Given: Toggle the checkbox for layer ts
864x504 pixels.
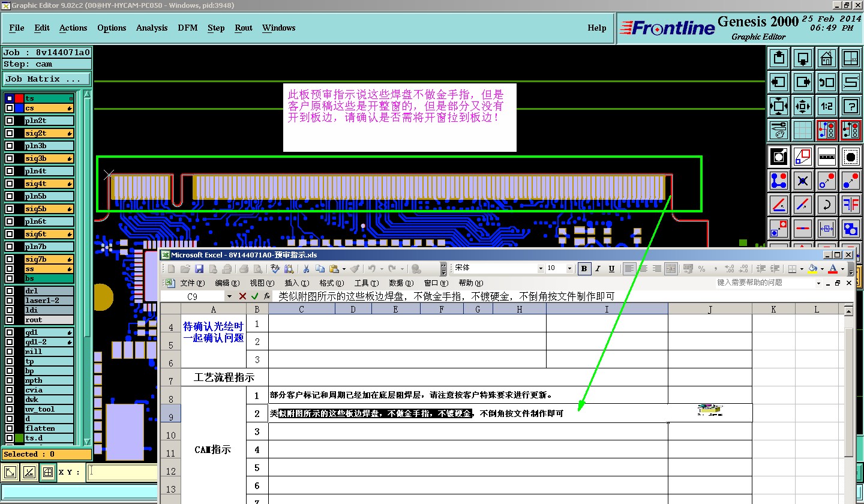Looking at the screenshot, I should (10, 98).
